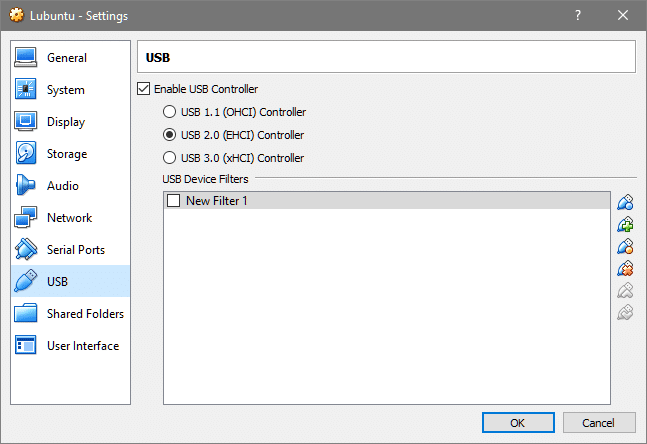Add USB filter from attached device

point(625,224)
